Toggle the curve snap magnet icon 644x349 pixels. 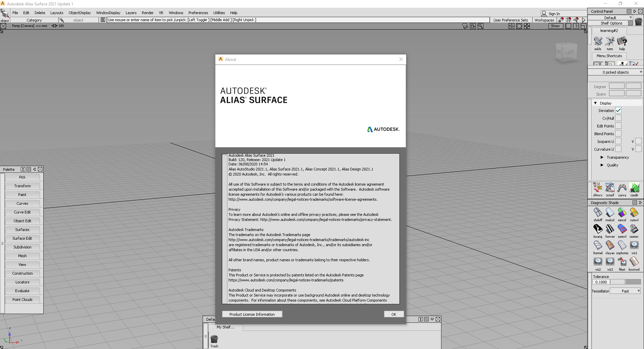pos(576,20)
